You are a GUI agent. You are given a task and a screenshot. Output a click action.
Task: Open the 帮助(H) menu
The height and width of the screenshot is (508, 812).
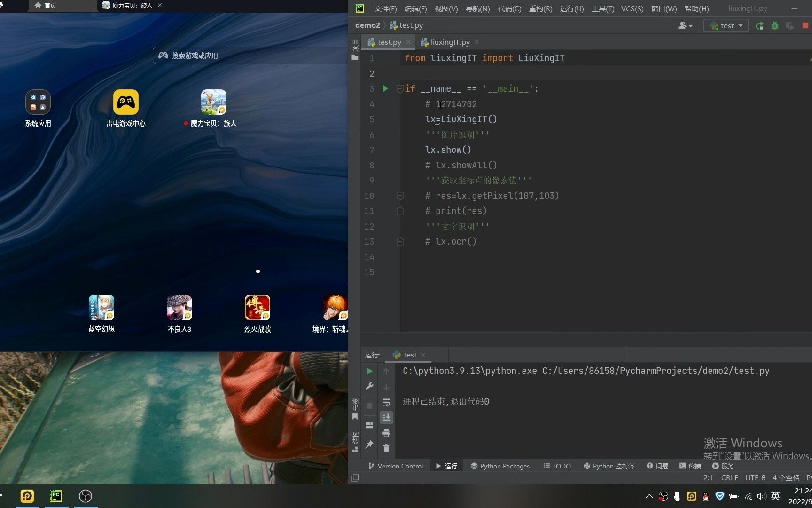pyautogui.click(x=696, y=8)
